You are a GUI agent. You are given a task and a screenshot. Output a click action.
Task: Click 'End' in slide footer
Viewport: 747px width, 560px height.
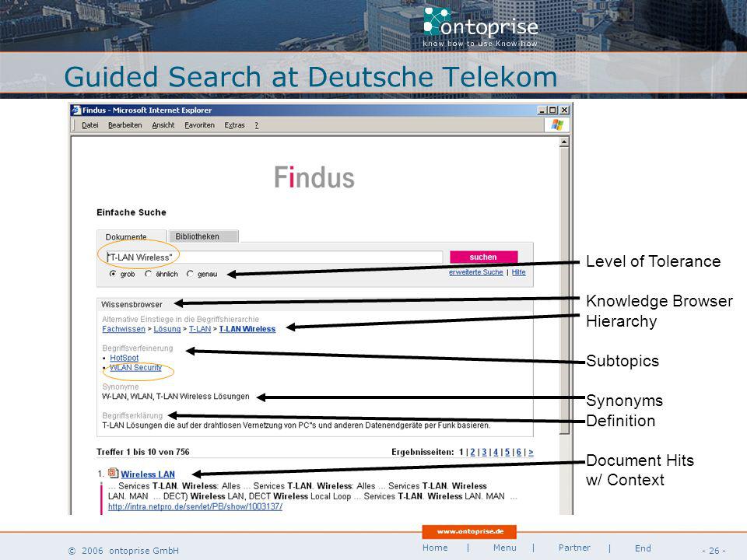tap(643, 548)
